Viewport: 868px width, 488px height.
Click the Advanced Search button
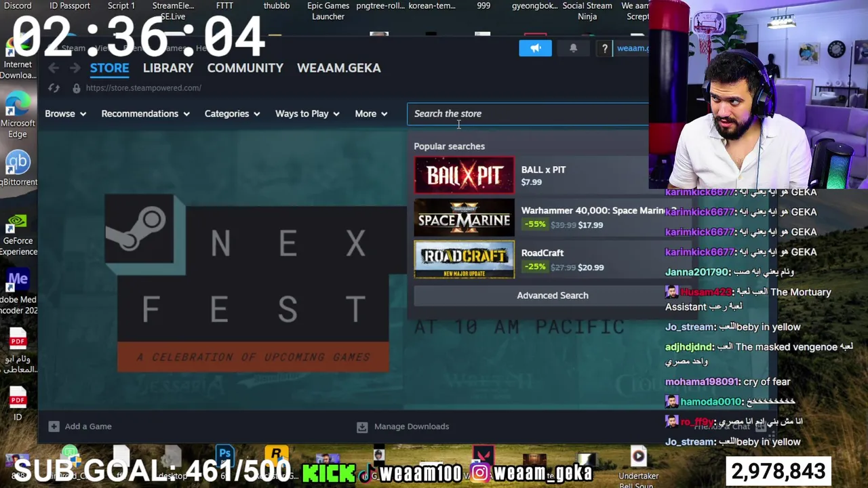(x=553, y=296)
